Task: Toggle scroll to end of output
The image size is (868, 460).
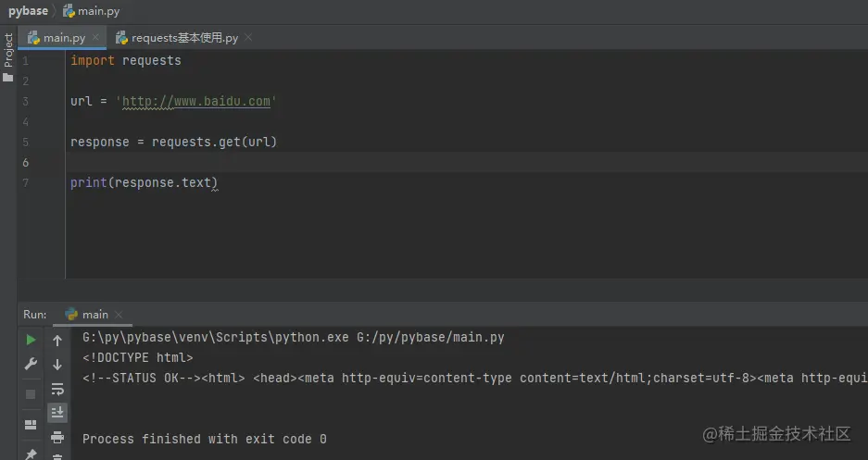Action: point(57,413)
